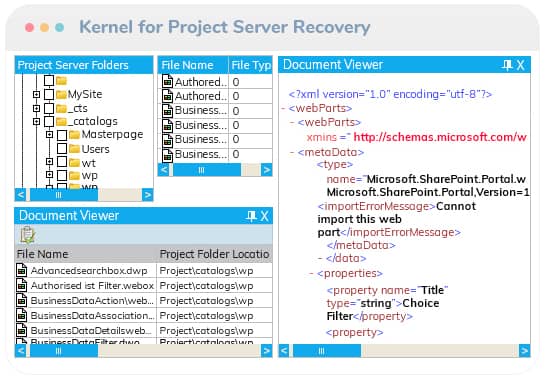545x380 pixels.
Task: Close the lower-left Document Viewer panel
Action: 265,216
